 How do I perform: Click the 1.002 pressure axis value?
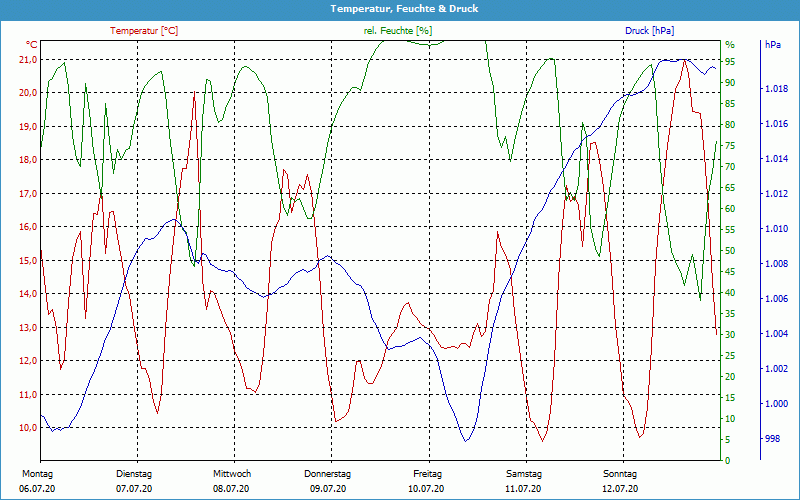point(776,369)
